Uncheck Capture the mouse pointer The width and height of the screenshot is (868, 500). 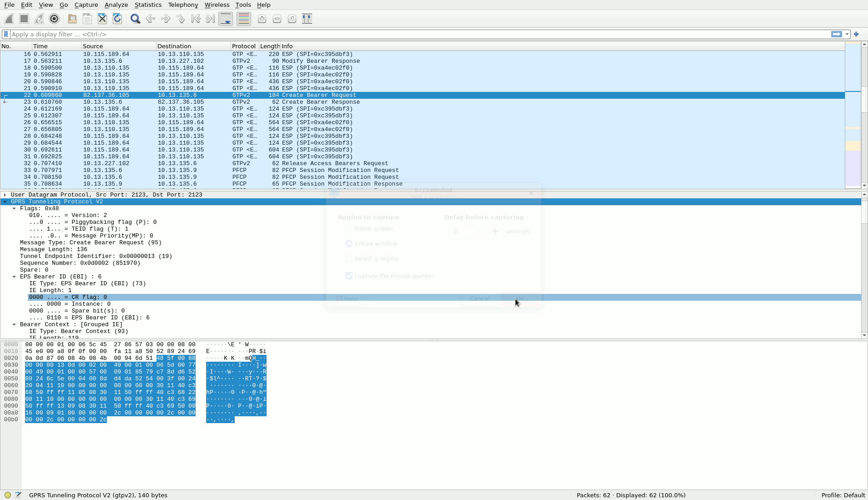348,275
